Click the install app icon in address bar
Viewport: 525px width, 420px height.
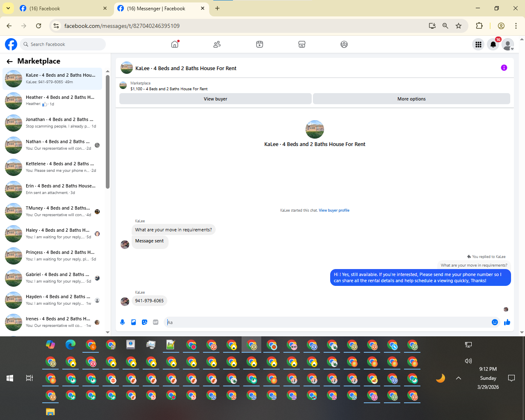tap(432, 26)
